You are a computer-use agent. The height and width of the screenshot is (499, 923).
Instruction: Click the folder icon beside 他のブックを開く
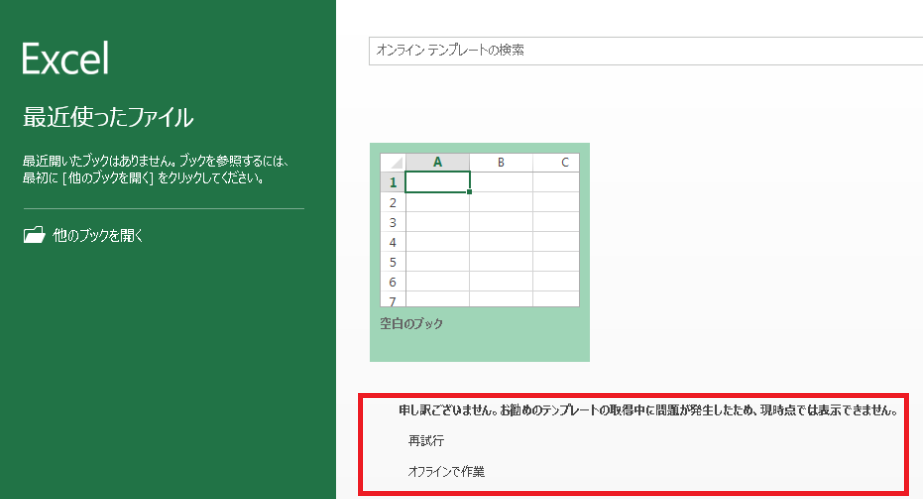click(x=34, y=235)
